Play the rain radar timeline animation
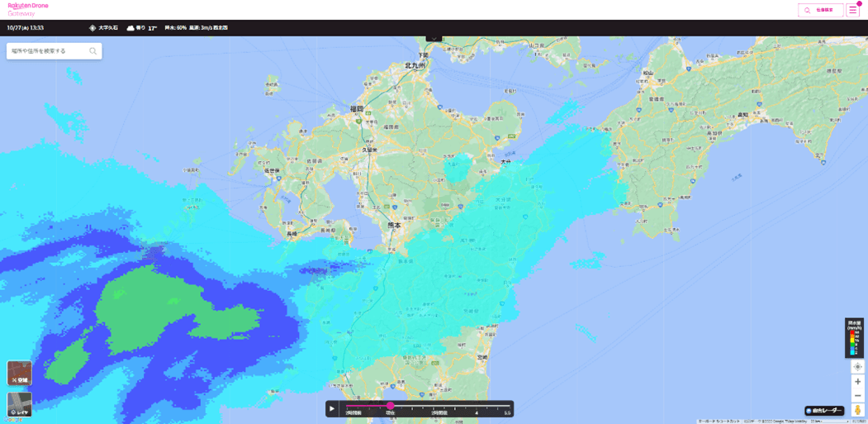Viewport: 868px width, 424px height. pos(332,409)
